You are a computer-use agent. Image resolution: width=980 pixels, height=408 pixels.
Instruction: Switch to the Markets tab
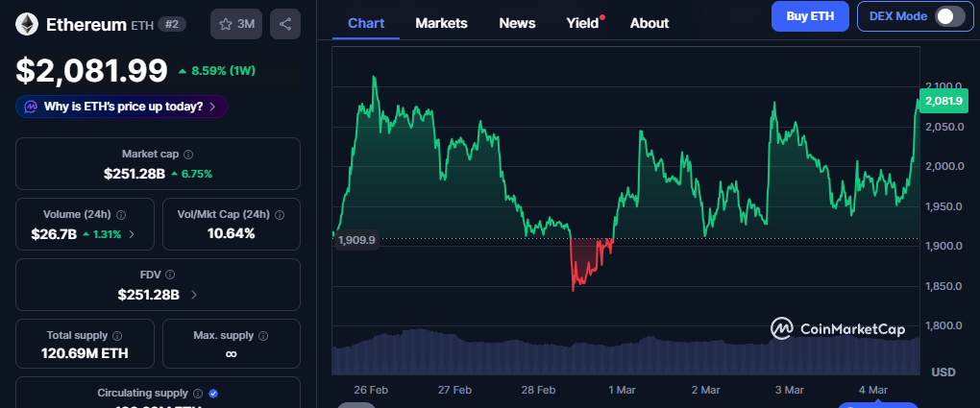click(x=441, y=23)
